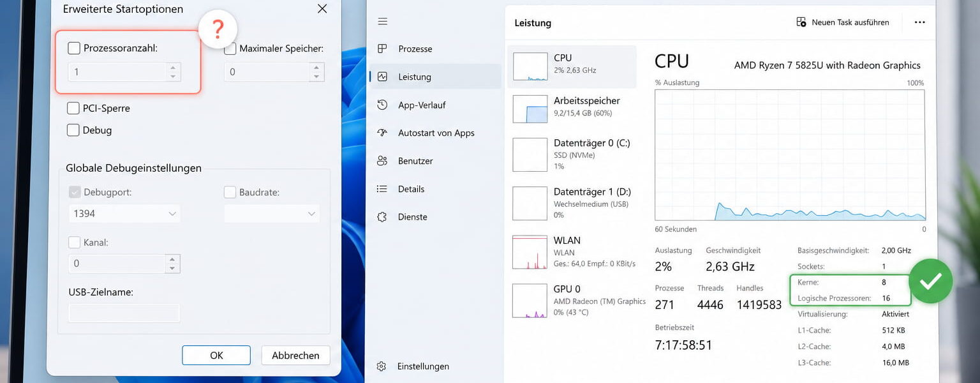
Task: Select the Arbeitsspeicher mini graph thumbnail
Action: [530, 109]
